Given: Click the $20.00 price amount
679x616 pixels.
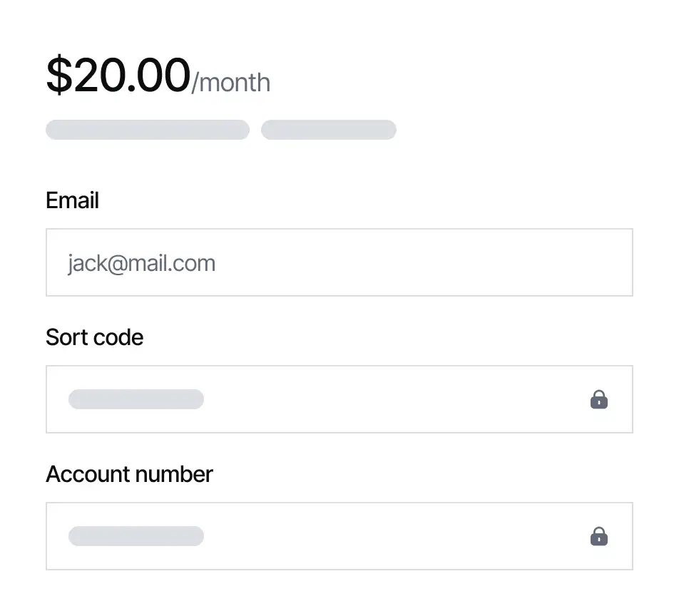Looking at the screenshot, I should tap(118, 76).
